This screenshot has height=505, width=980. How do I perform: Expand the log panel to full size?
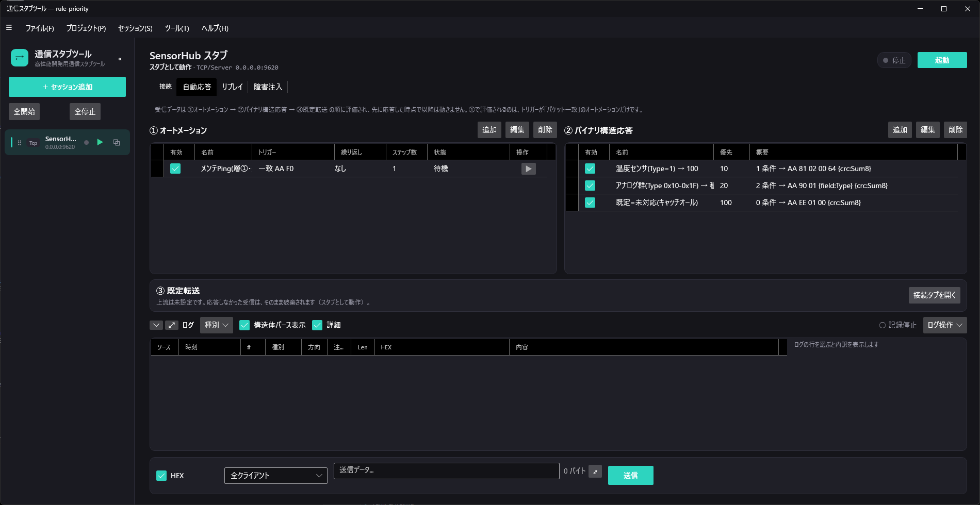pos(172,325)
